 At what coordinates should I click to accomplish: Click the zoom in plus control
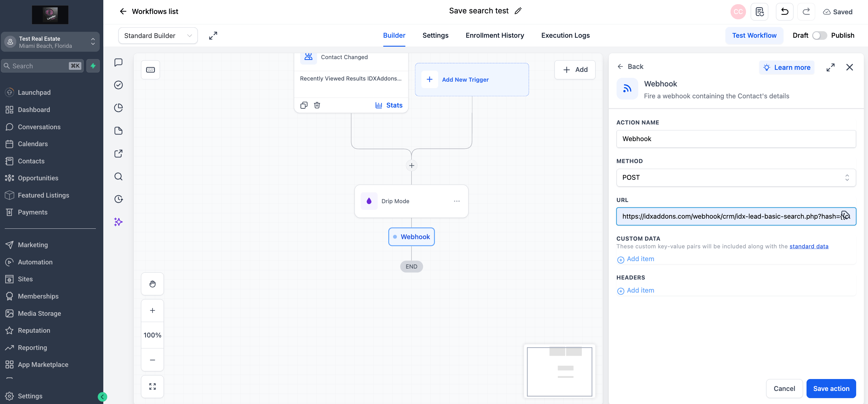click(x=152, y=310)
